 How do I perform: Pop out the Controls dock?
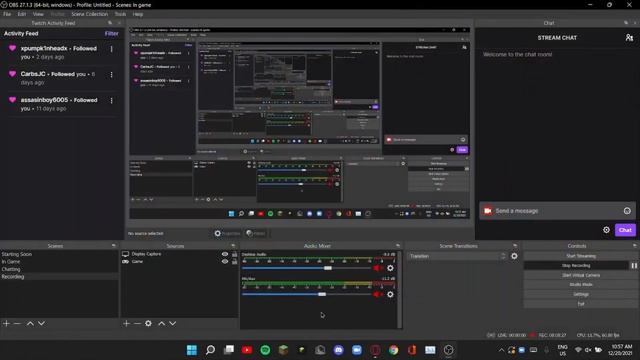[x=634, y=246]
